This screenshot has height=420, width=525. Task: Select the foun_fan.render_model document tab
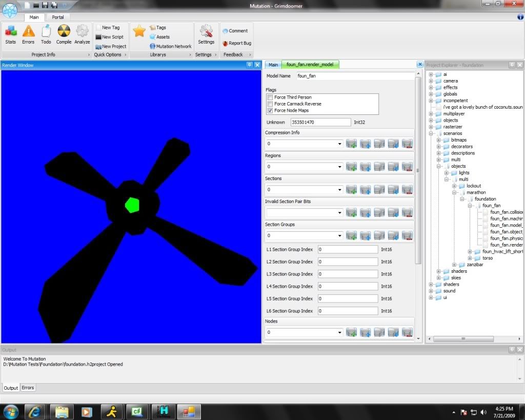pos(310,64)
